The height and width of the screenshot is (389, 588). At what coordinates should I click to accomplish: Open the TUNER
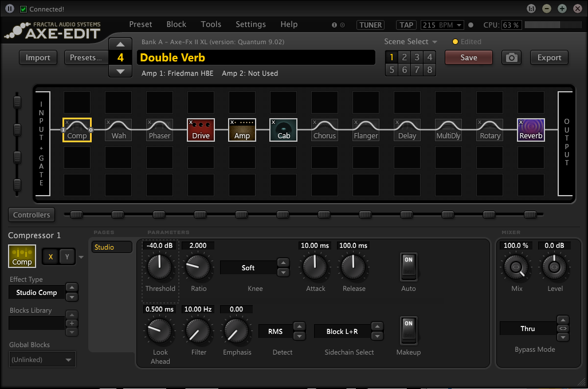pos(370,25)
